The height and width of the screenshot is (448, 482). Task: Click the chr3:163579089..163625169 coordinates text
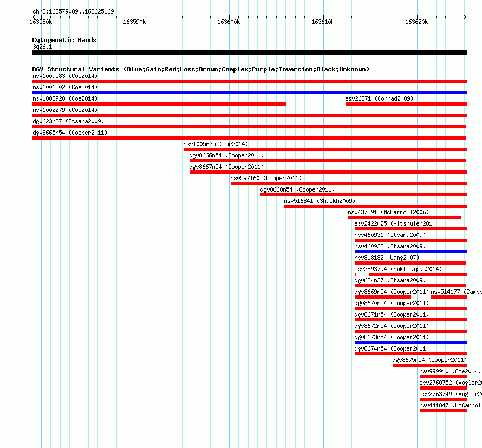pyautogui.click(x=73, y=11)
